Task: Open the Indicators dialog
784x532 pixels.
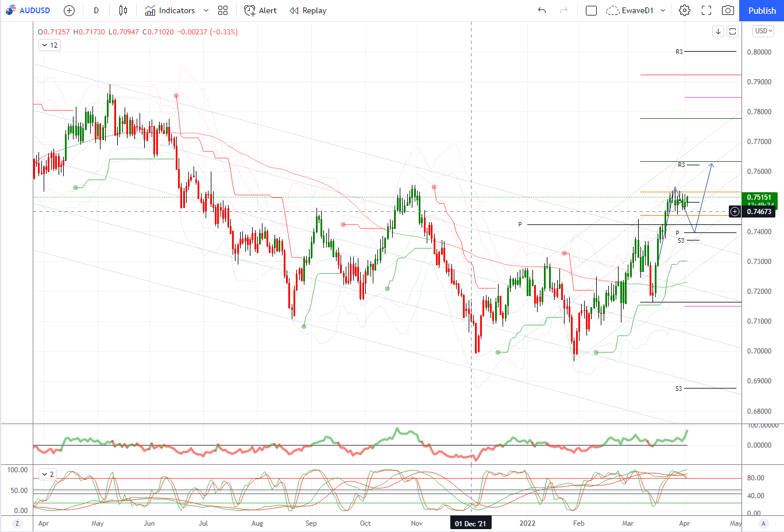Action: (170, 10)
